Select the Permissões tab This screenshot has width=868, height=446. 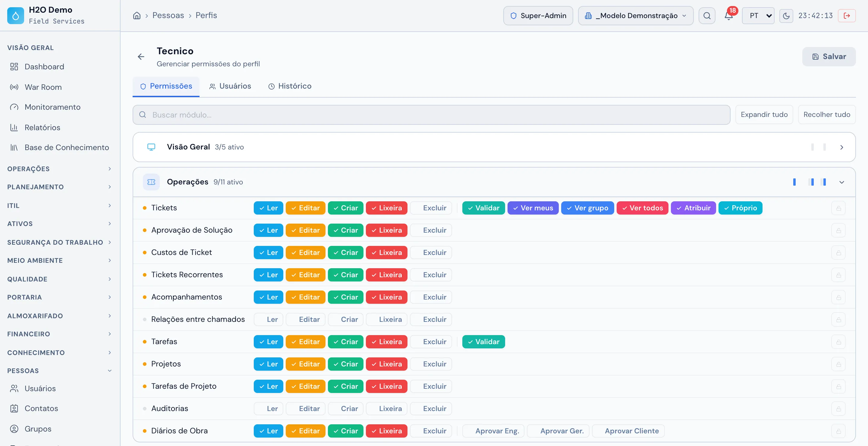[x=166, y=86]
